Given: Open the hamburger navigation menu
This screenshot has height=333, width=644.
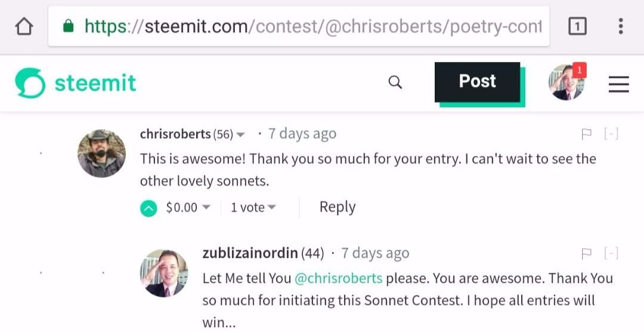Looking at the screenshot, I should click(619, 85).
